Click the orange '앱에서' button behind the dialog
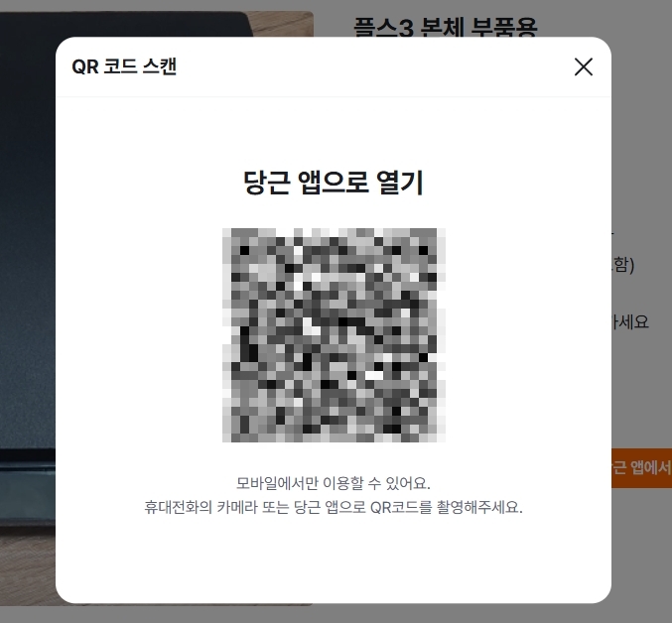672x623 pixels. click(x=641, y=468)
